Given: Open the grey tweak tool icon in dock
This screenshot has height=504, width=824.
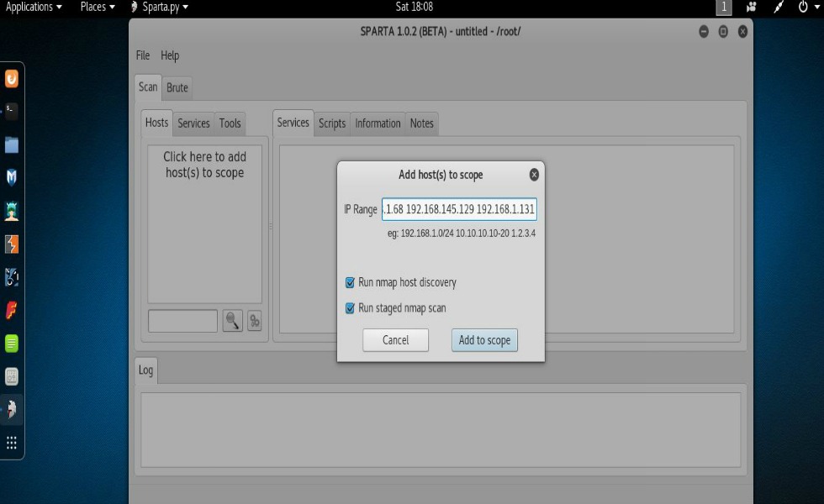Looking at the screenshot, I should tap(12, 376).
